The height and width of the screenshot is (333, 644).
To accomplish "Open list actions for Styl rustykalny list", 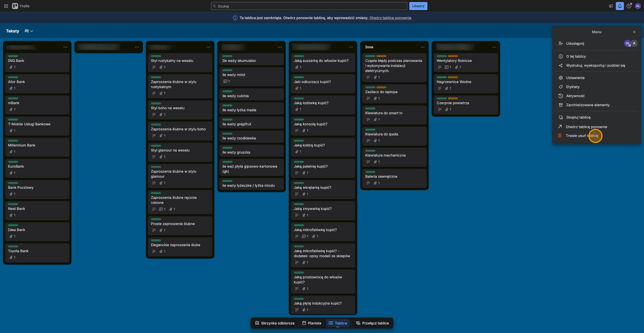I will point(208,47).
